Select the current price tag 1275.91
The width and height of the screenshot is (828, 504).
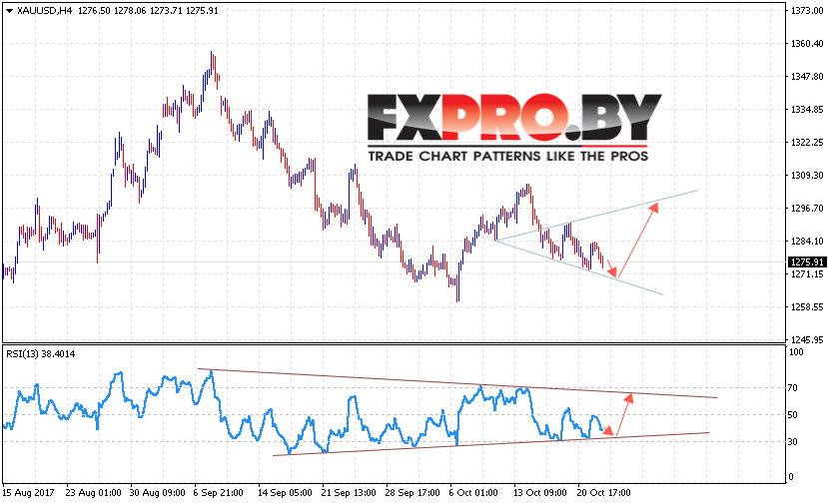[x=806, y=262]
